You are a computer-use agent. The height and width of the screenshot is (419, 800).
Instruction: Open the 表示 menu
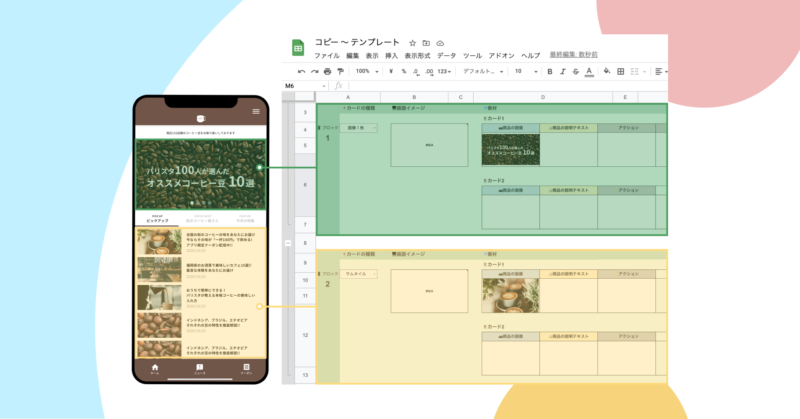pyautogui.click(x=372, y=56)
